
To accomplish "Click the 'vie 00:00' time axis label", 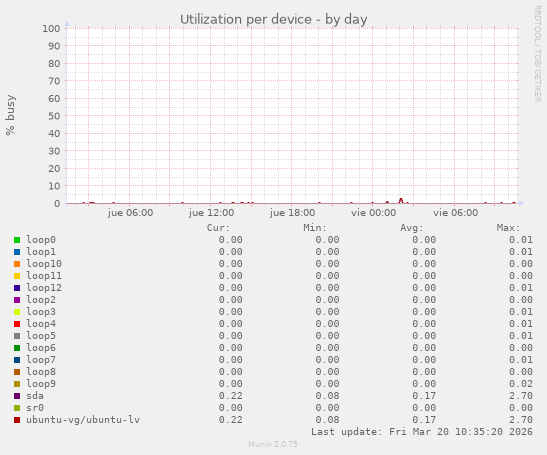I will point(373,212).
